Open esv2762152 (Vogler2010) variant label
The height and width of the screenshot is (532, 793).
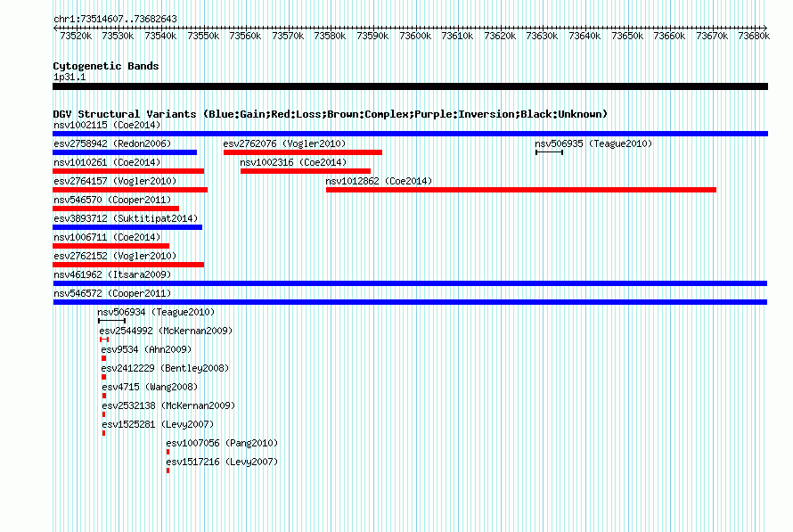pos(115,256)
